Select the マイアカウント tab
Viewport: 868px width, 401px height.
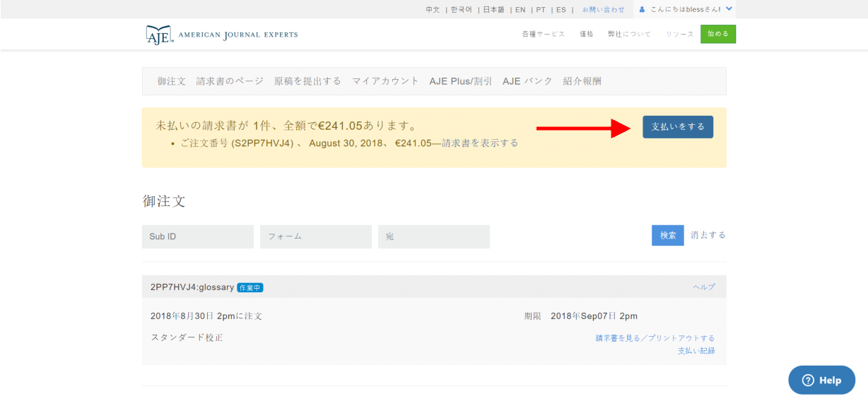(385, 81)
